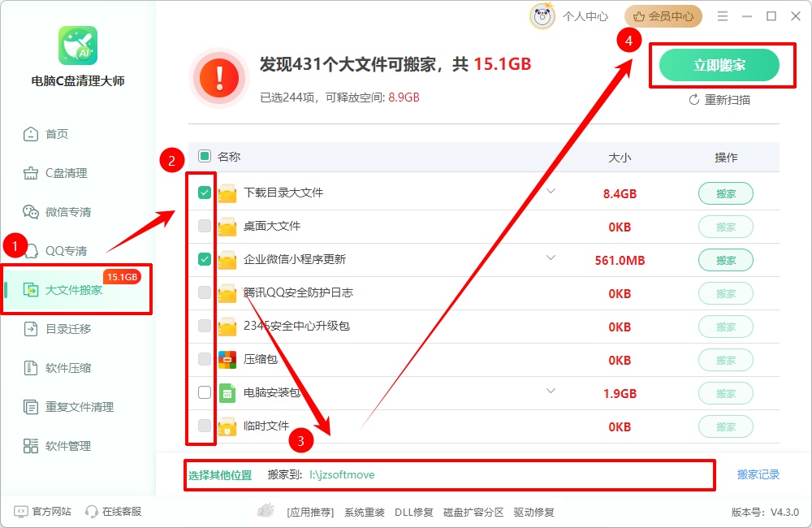Expand the 企业微信小程序更新 row chevron

point(551,258)
